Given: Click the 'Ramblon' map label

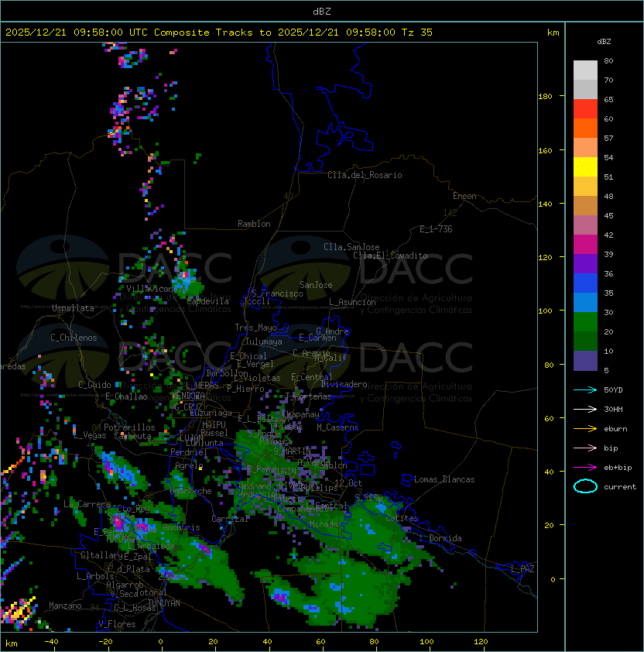Looking at the screenshot, I should click(254, 224).
